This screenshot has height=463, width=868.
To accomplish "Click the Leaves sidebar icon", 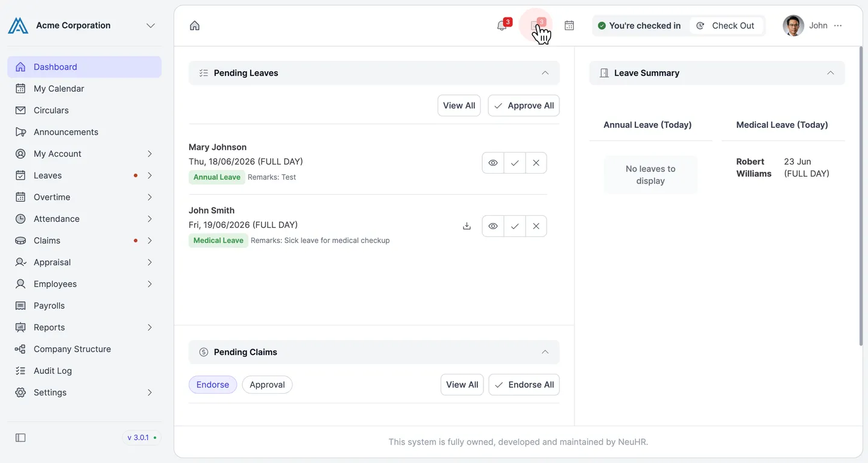I will coord(20,175).
